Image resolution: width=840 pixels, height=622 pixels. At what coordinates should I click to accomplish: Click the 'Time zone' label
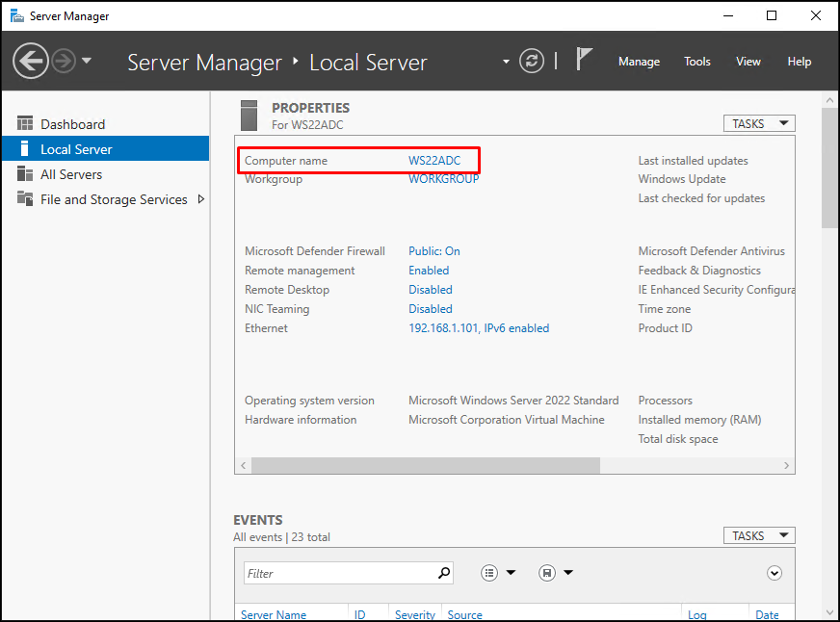(665, 309)
